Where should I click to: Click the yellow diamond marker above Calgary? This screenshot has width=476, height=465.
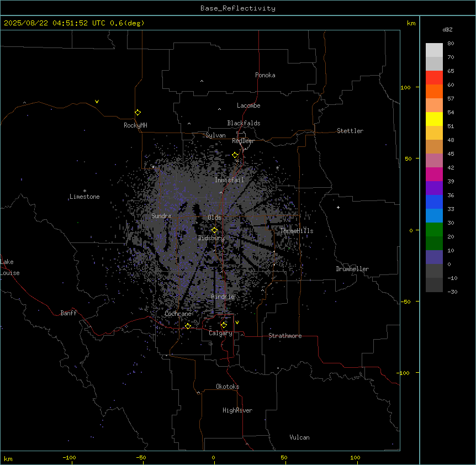click(x=224, y=325)
